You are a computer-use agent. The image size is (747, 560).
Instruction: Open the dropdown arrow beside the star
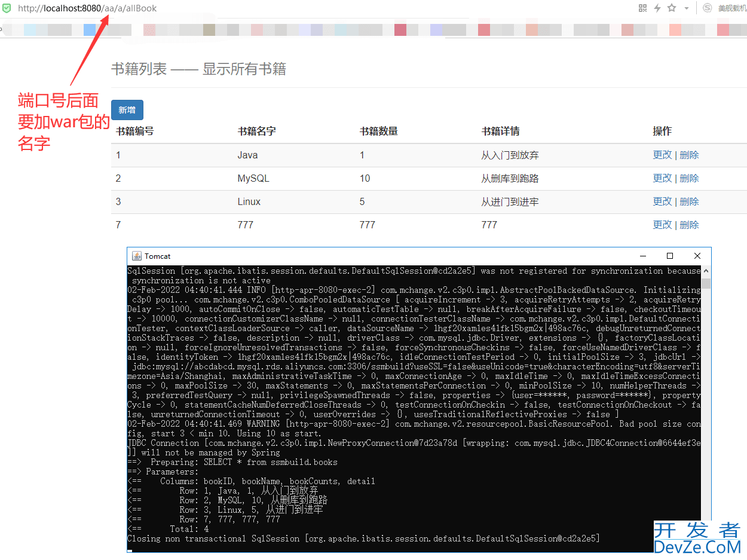tap(687, 8)
